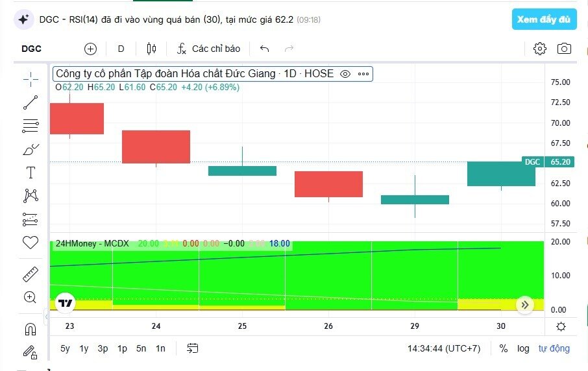Select the 1n time range
The height and width of the screenshot is (371, 588).
click(x=160, y=348)
